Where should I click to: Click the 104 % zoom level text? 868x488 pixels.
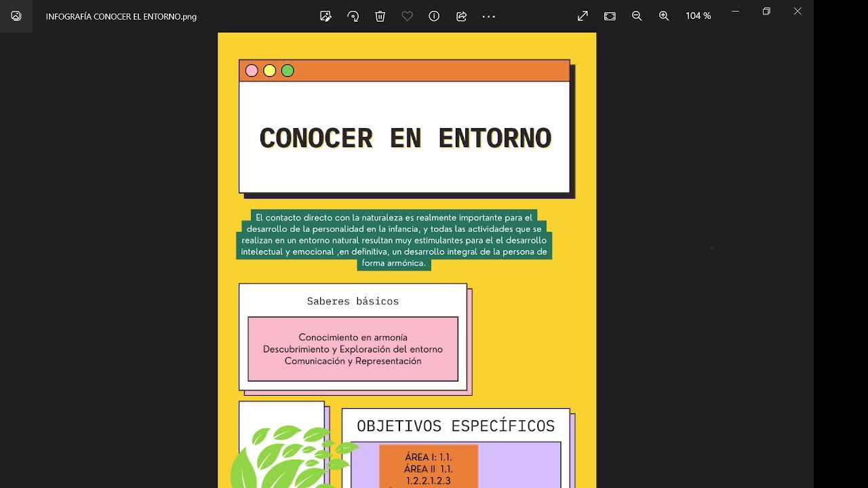(x=698, y=16)
